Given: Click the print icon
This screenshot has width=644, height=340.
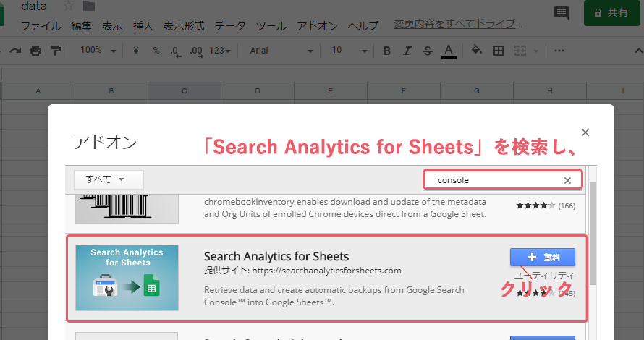Looking at the screenshot, I should (x=35, y=51).
